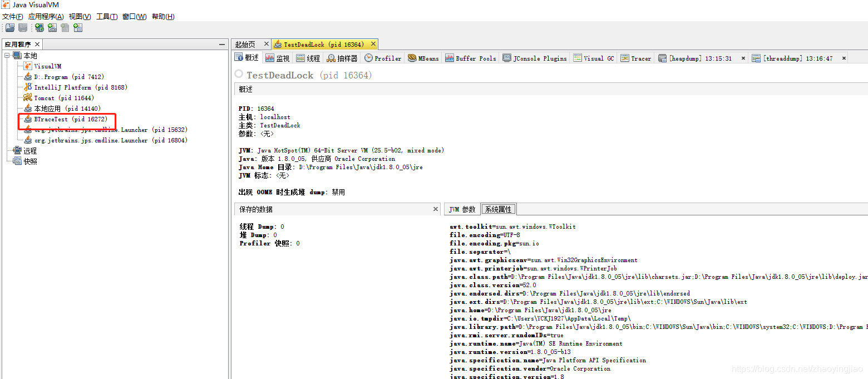Select BTraceTest (pid 16272) entry
Viewport: 868px width, 379px height.
tap(71, 119)
